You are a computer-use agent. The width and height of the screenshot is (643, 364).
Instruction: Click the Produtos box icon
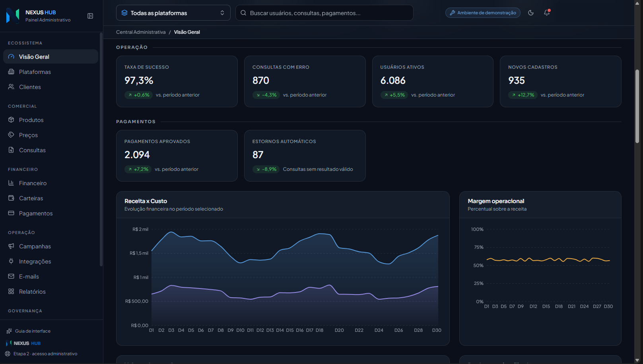coord(11,120)
